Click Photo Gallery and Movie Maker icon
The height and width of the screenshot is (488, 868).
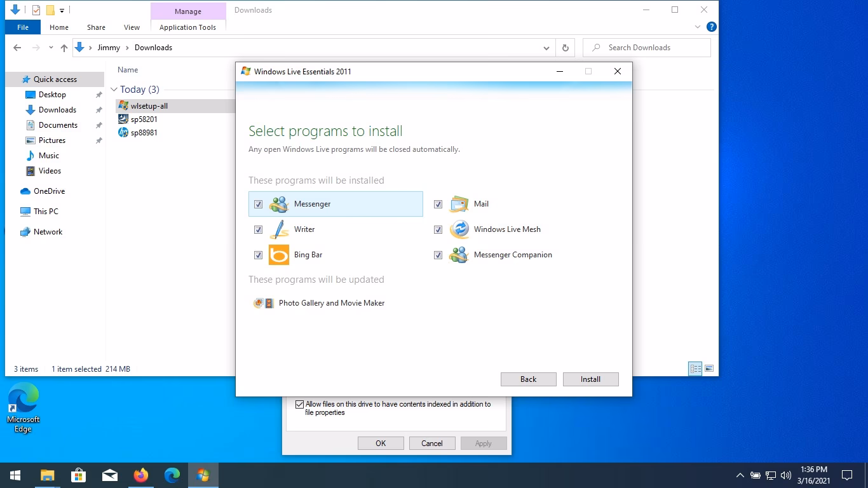click(x=264, y=303)
